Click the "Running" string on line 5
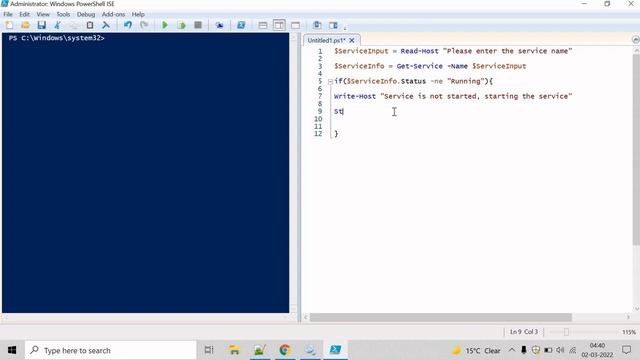This screenshot has height=360, width=640. point(466,81)
